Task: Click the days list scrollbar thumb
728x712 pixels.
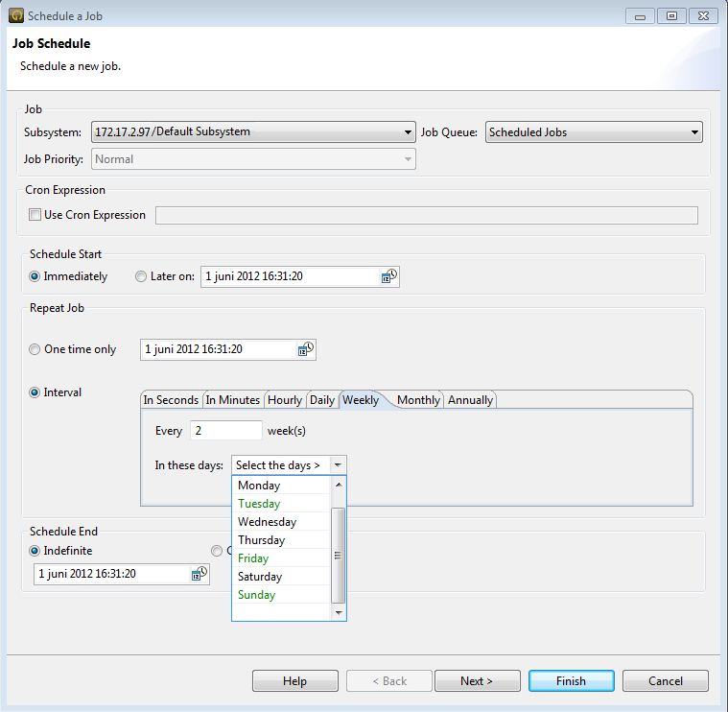Action: (x=338, y=555)
